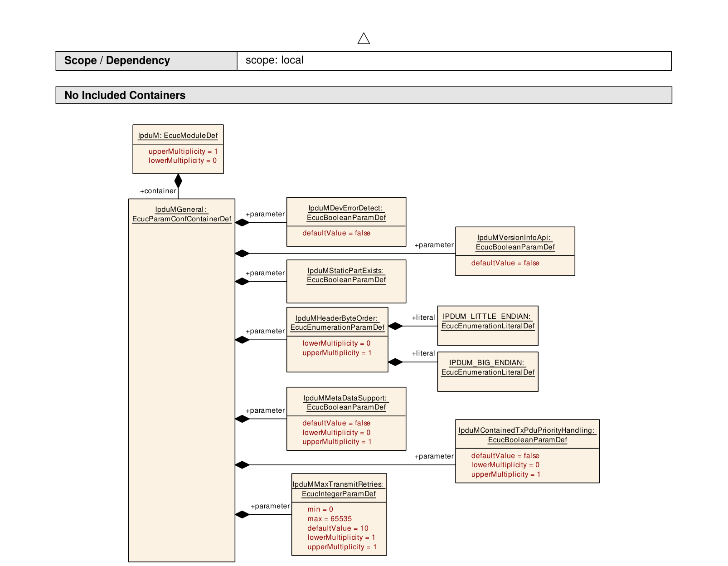Select the IpduMStaticPartExists box title
728x566 pixels.
coord(346,275)
